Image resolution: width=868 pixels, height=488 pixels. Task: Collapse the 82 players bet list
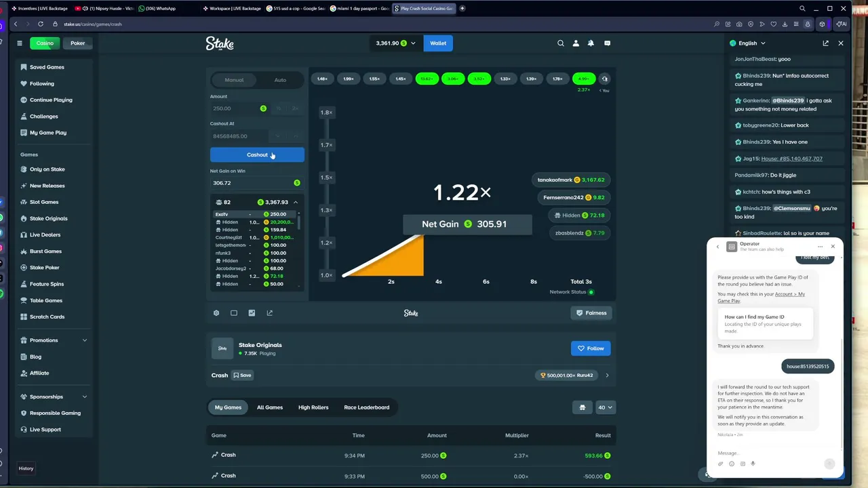[296, 202]
